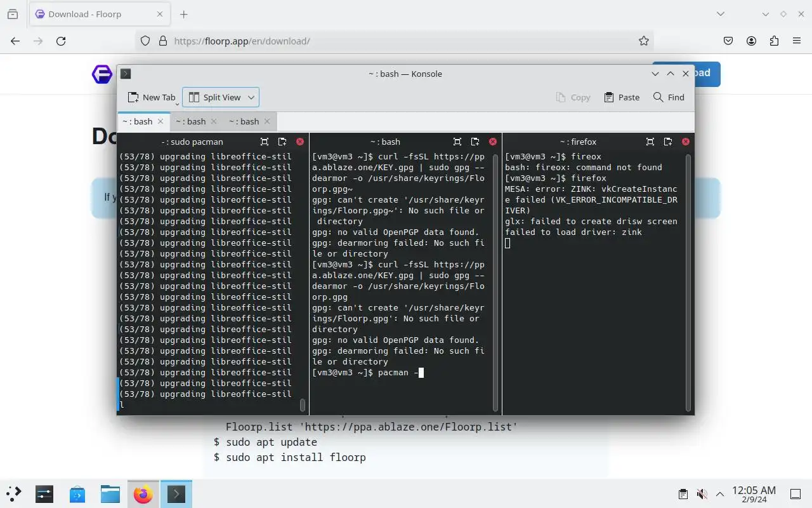Open a new browser tab
Screen dimensions: 812x508
(183, 14)
